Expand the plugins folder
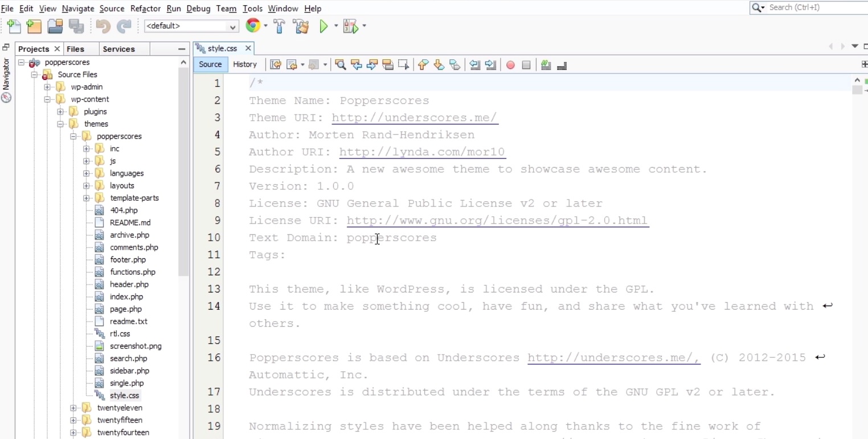Viewport: 868px width, 439px height. coord(60,112)
